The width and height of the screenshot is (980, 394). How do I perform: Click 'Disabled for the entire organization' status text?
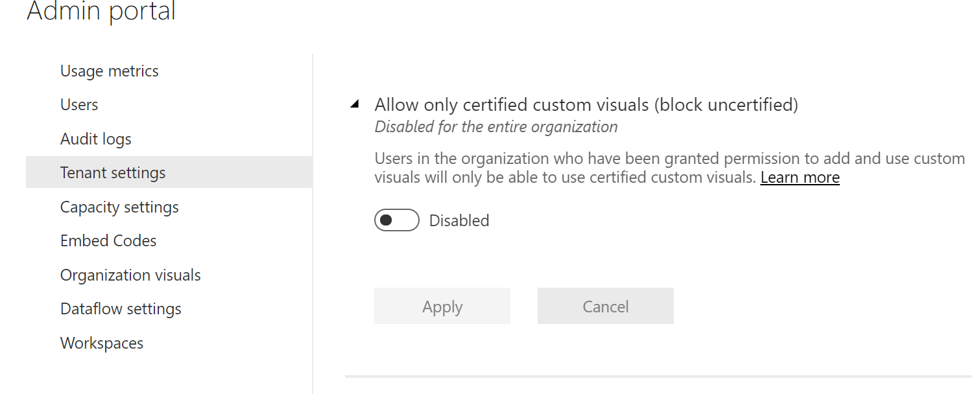tap(496, 127)
